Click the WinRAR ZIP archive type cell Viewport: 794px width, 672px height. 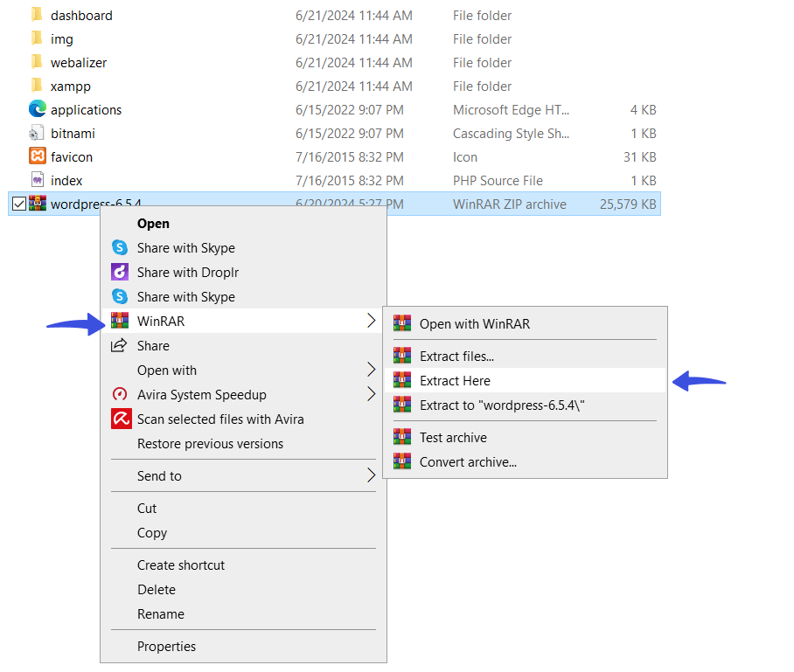click(x=510, y=204)
